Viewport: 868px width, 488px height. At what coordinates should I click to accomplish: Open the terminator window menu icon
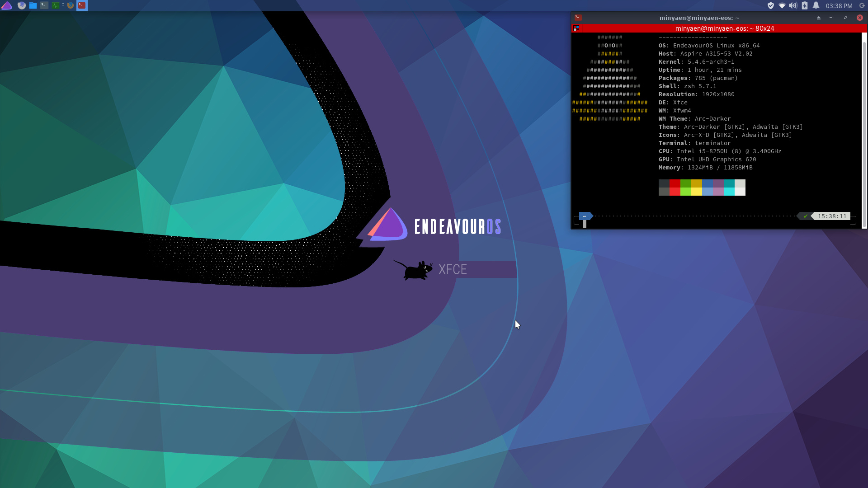[x=578, y=18]
